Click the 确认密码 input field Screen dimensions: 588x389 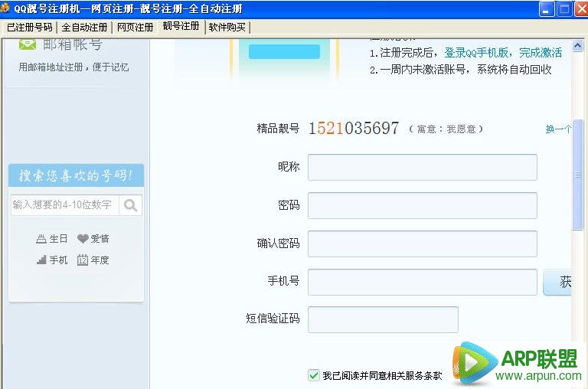423,244
